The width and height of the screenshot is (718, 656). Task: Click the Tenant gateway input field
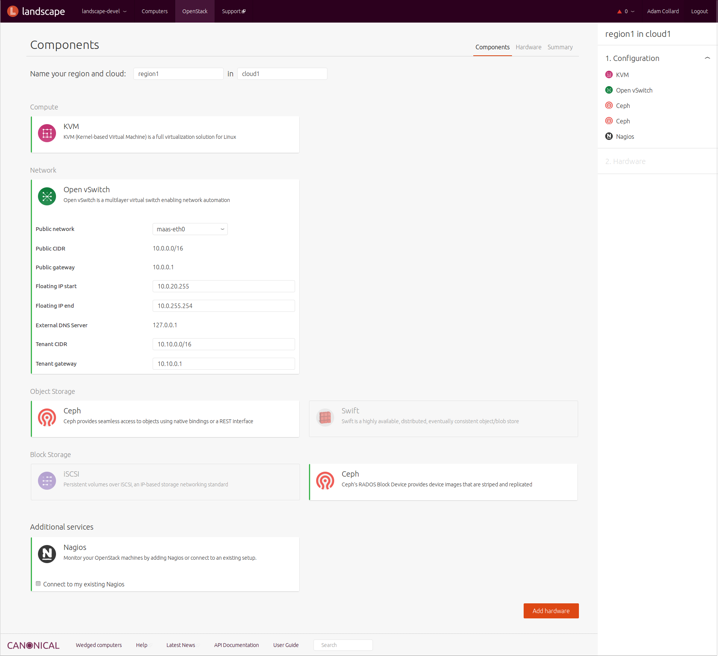223,364
